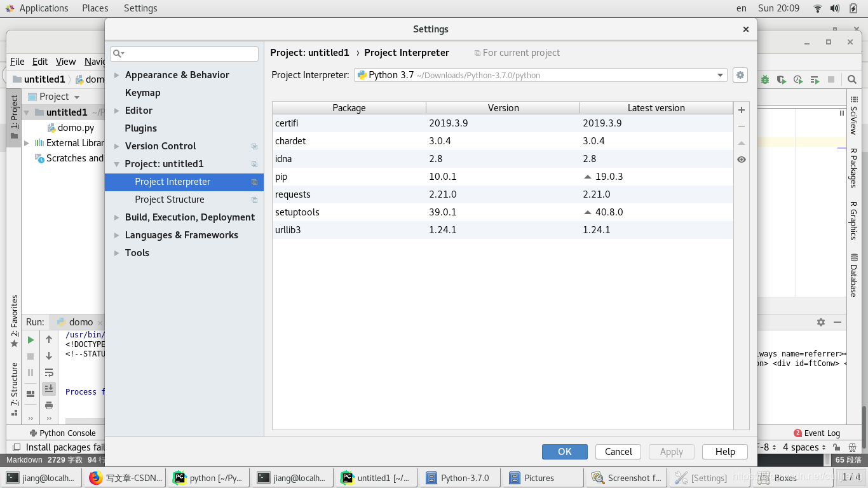Click restore layout icon in Run panel
Screen dimensions: 868x488
point(31,394)
